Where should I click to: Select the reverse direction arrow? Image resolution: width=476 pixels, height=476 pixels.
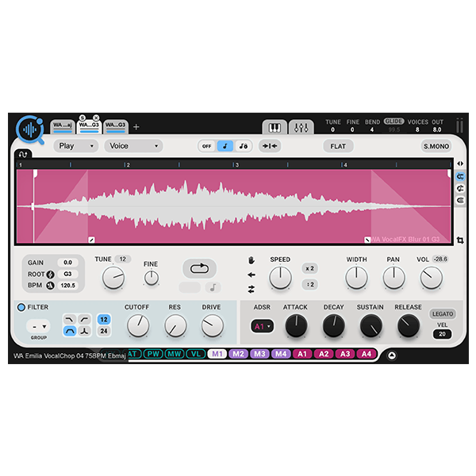pos(251,274)
